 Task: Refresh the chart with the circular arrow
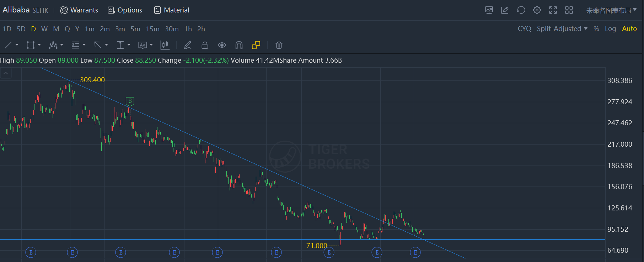point(521,10)
